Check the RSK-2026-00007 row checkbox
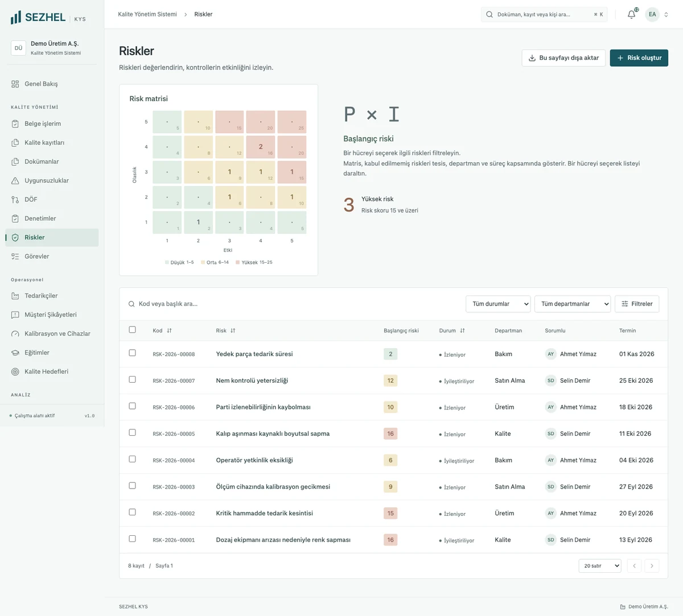Viewport: 683px width, 616px height. (x=133, y=379)
